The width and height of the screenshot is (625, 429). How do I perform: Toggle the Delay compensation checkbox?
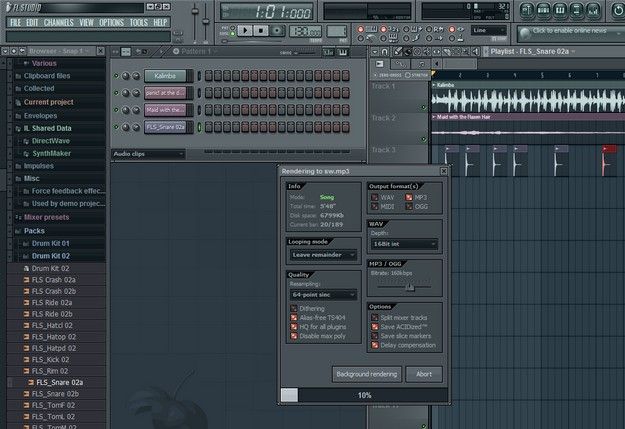(375, 345)
